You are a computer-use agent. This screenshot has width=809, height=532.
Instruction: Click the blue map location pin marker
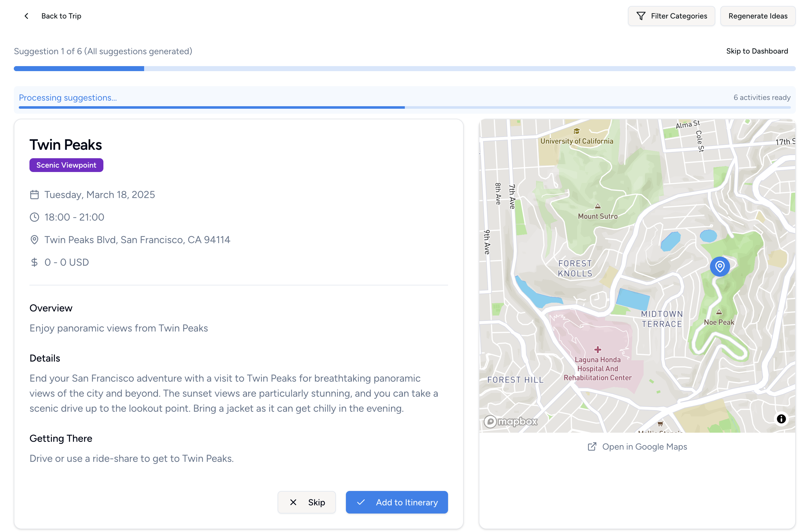click(x=719, y=266)
